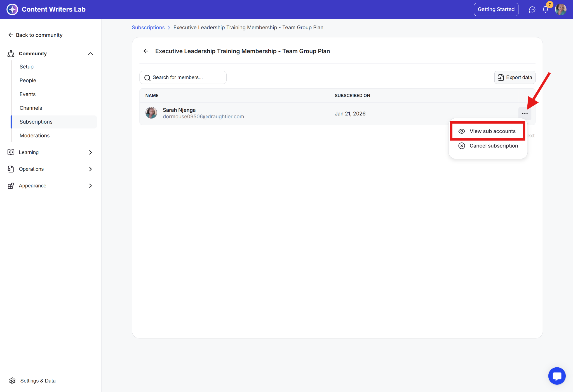Click the Search for members field
The height and width of the screenshot is (392, 573).
pyautogui.click(x=183, y=77)
